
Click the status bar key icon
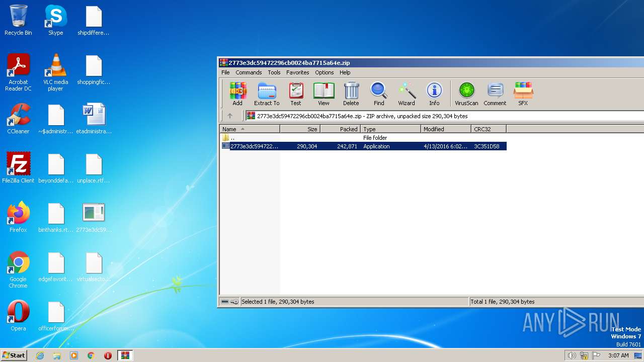[234, 302]
